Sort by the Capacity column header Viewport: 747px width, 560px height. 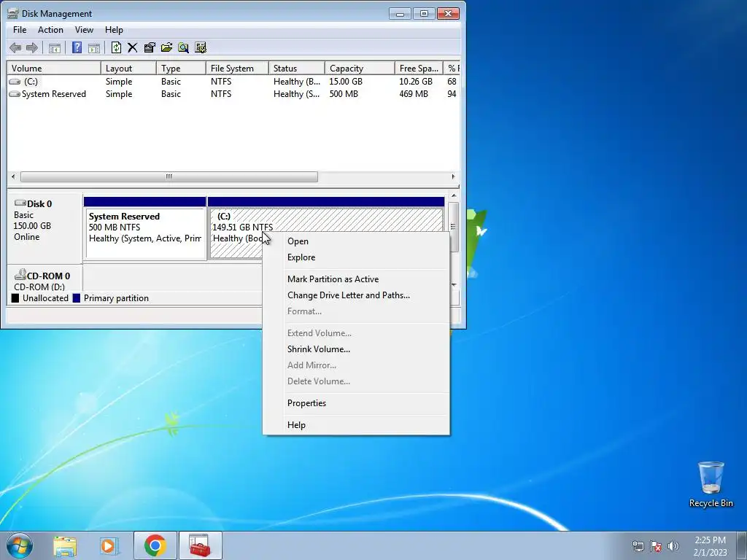[360, 68]
